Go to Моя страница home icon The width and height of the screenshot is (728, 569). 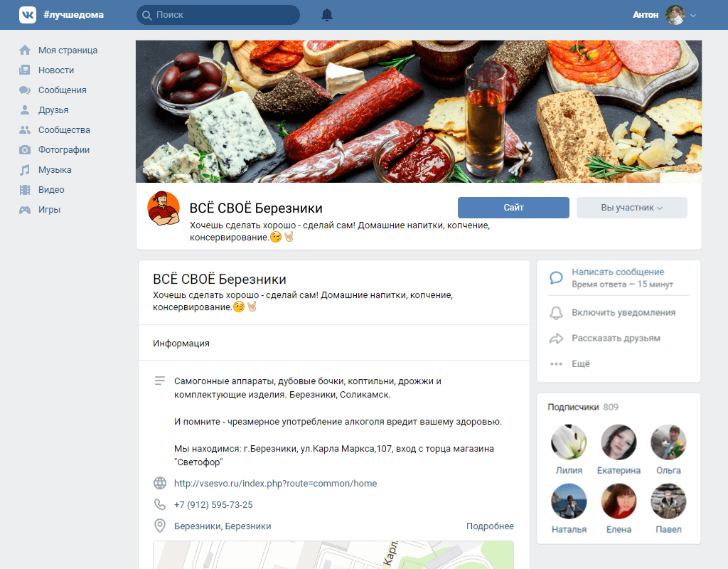tap(25, 50)
